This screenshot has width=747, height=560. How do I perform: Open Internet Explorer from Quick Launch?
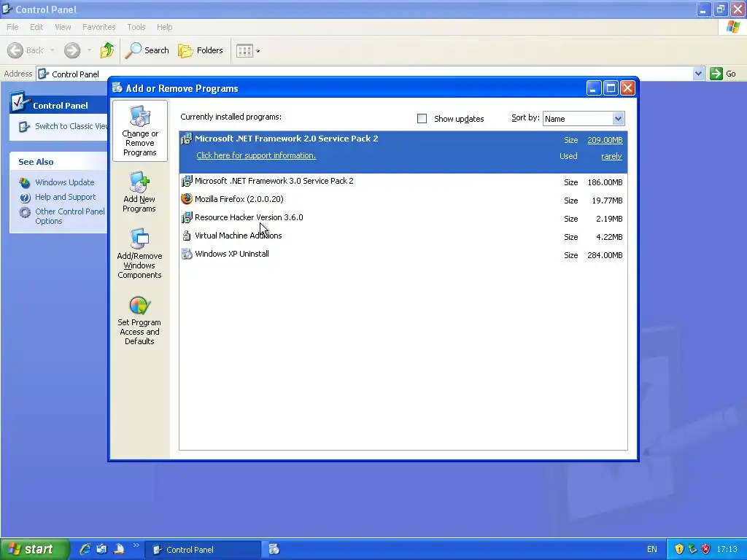[85, 549]
